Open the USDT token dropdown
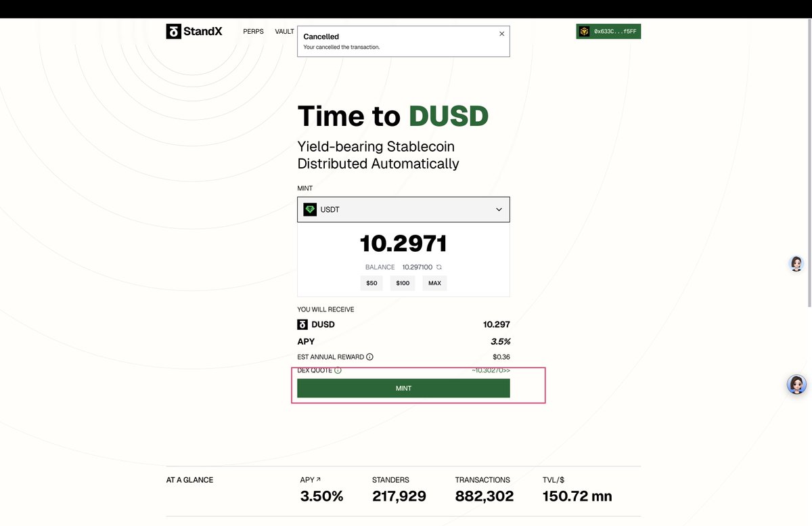The height and width of the screenshot is (526, 812). 403,210
